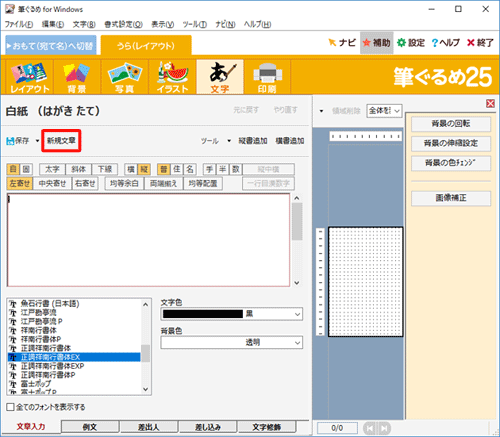Open the 背景 (Background) tool icon
The height and width of the screenshot is (437, 500).
[77, 77]
